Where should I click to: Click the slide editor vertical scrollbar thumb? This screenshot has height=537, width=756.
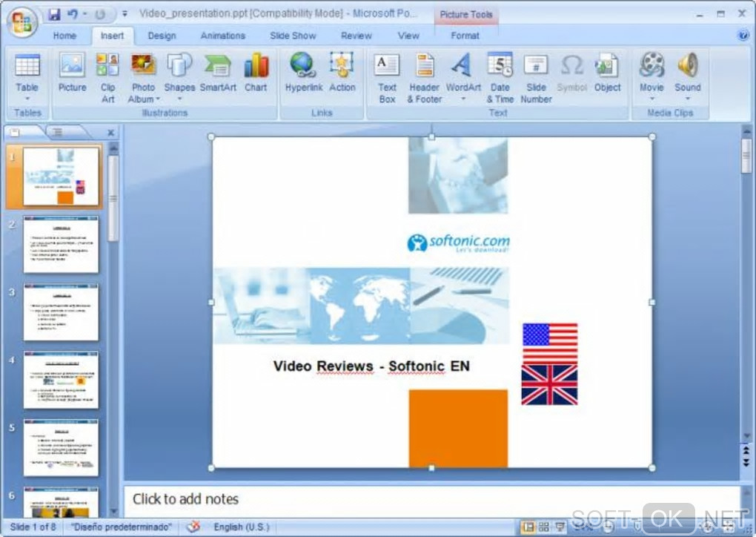click(x=746, y=155)
